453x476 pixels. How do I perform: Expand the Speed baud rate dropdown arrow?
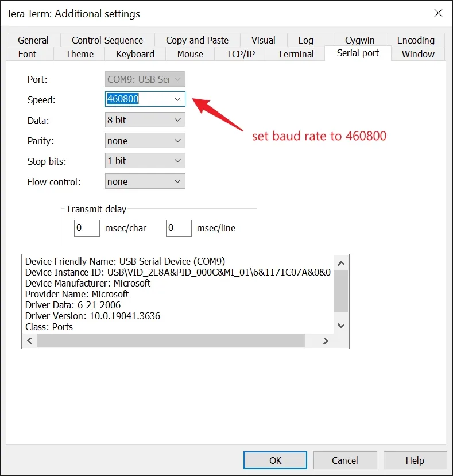coord(177,99)
